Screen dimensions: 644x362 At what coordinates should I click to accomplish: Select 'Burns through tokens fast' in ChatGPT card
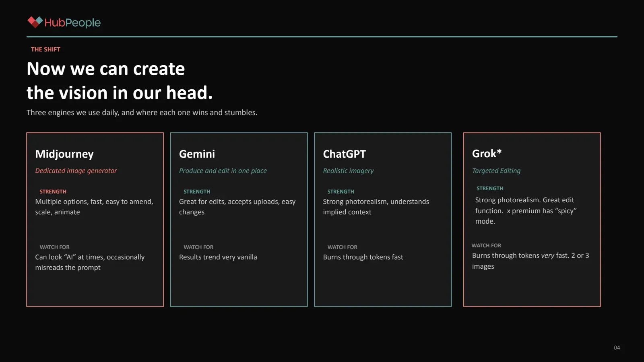[x=363, y=257]
